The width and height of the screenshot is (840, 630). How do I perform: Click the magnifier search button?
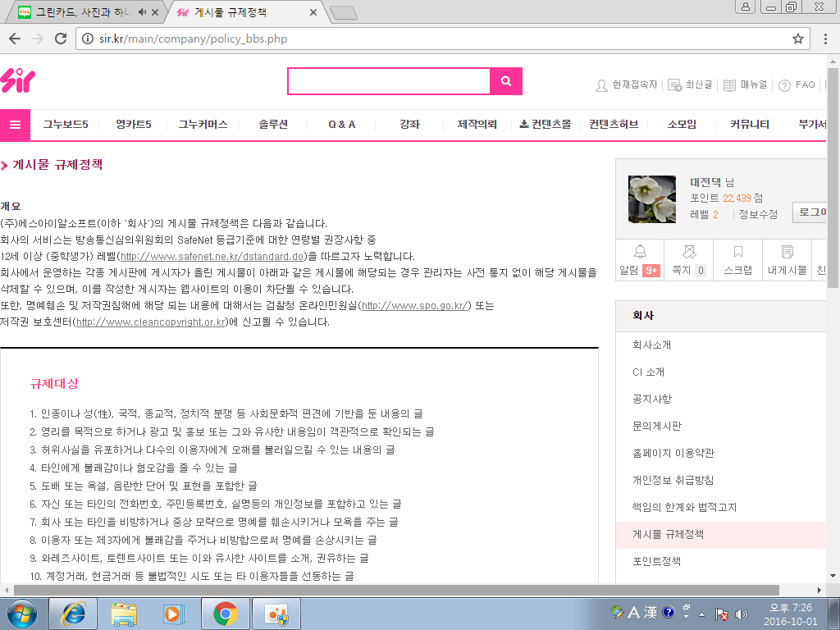click(x=506, y=81)
